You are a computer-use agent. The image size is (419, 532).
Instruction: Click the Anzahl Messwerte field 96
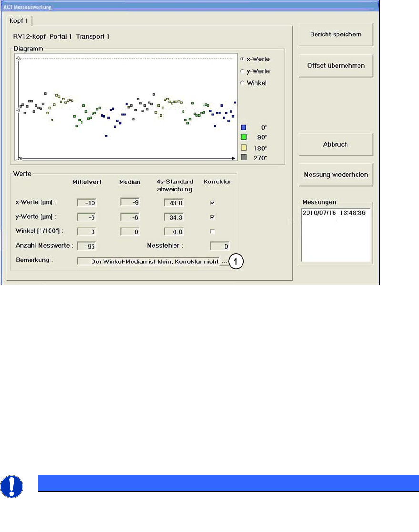coord(87,246)
